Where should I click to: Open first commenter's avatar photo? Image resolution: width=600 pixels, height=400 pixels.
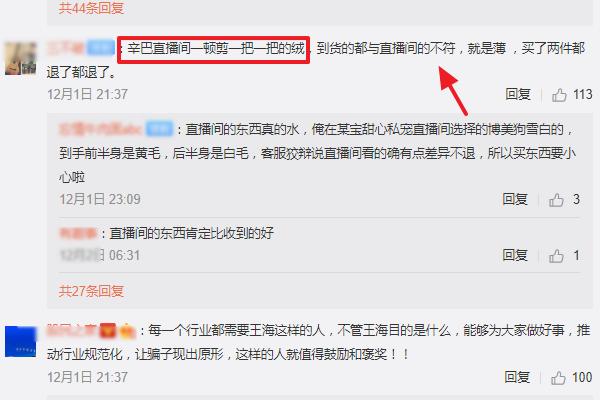21,58
